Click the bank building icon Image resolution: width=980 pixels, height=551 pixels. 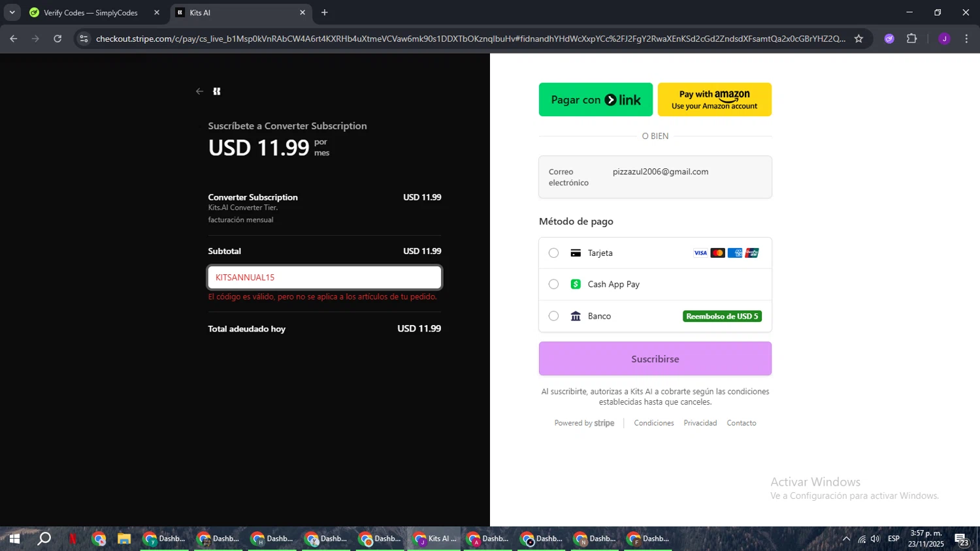[576, 316]
